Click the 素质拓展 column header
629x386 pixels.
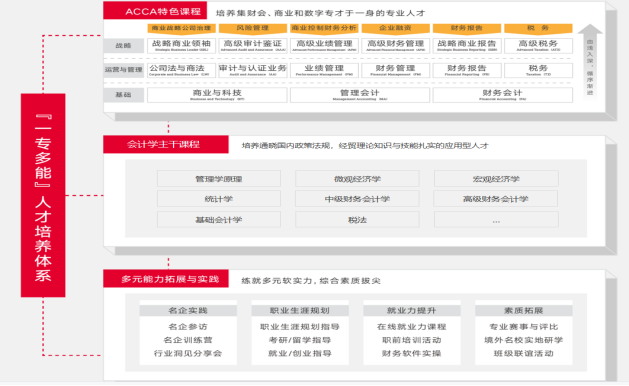point(523,311)
